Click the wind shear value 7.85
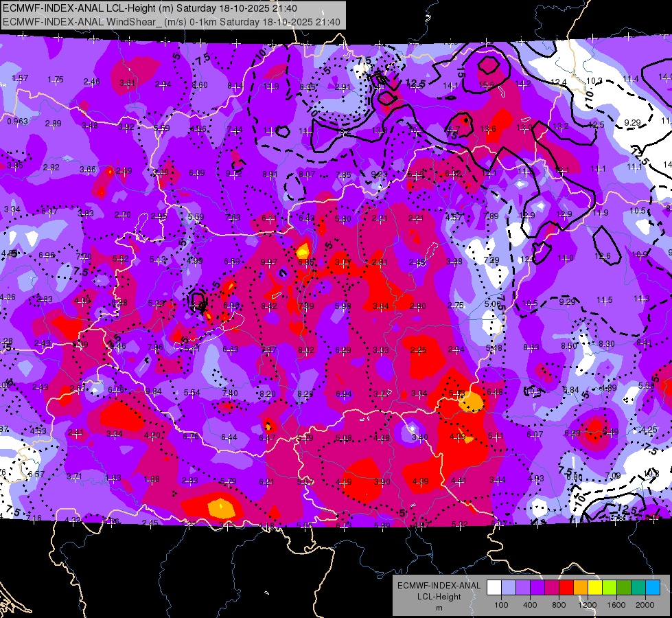The image size is (672, 618). pyautogui.click(x=343, y=174)
